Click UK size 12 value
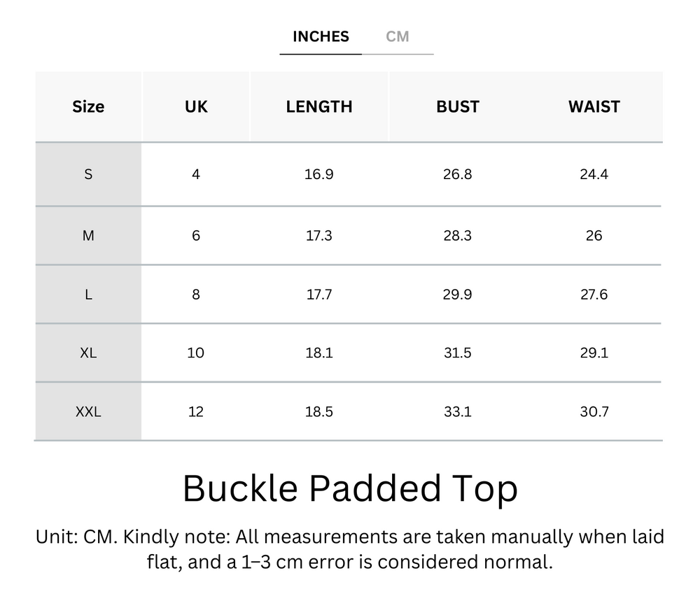Image resolution: width=700 pixels, height=608 pixels. point(196,411)
